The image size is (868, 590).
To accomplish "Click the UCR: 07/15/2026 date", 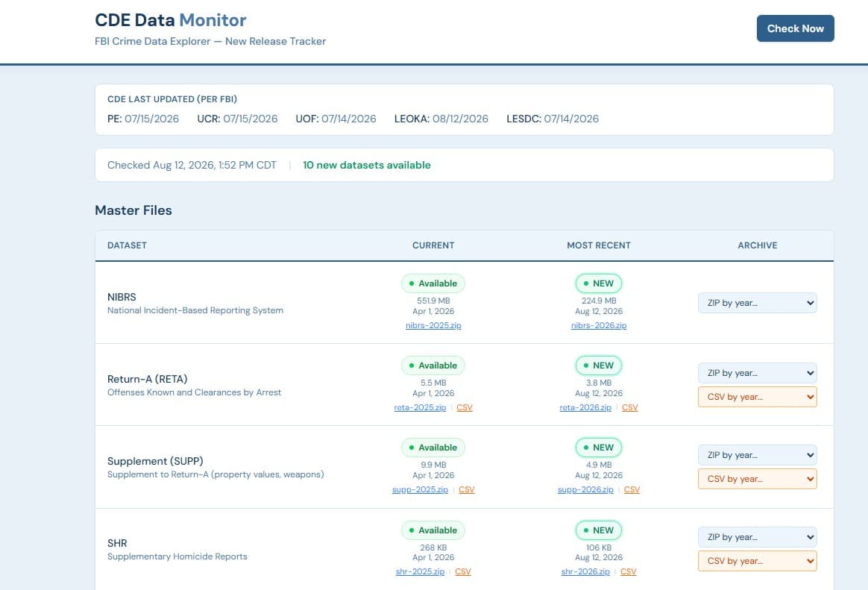I will [237, 119].
